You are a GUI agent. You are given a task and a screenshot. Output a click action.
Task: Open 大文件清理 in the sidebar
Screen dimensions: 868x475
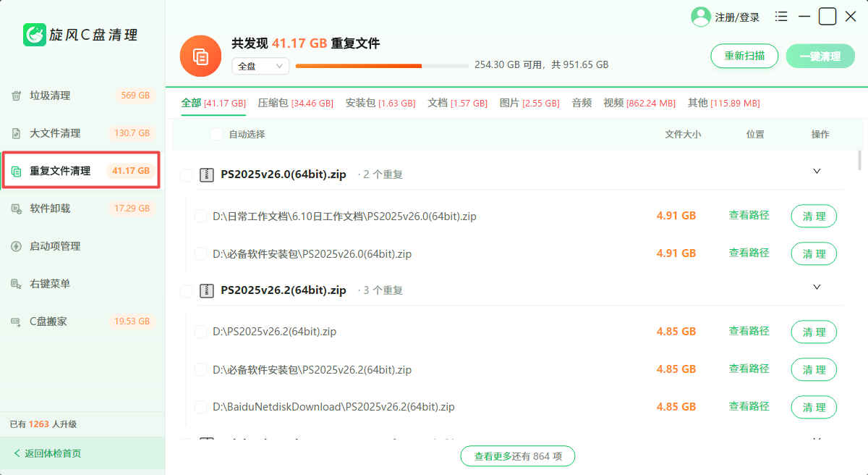click(x=82, y=133)
